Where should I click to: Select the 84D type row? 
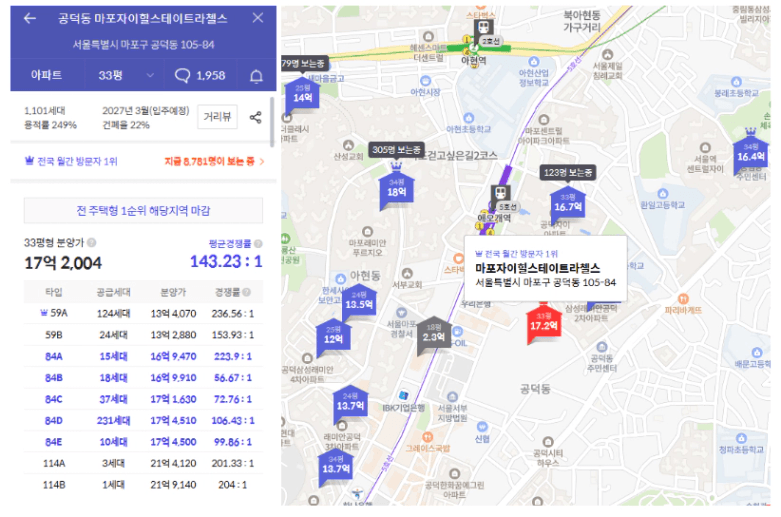[143, 420]
